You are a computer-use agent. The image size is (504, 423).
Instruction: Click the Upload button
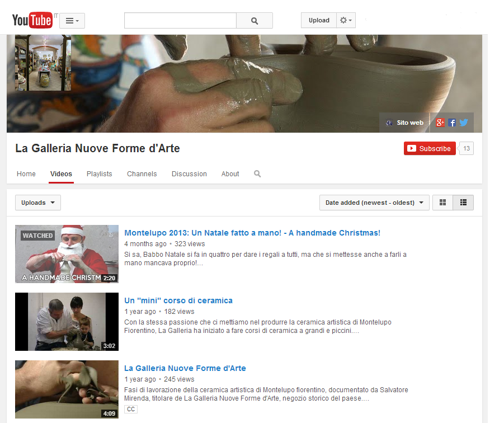click(x=319, y=20)
